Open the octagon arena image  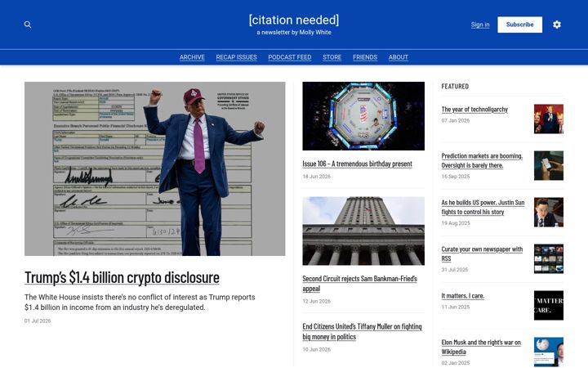(363, 116)
